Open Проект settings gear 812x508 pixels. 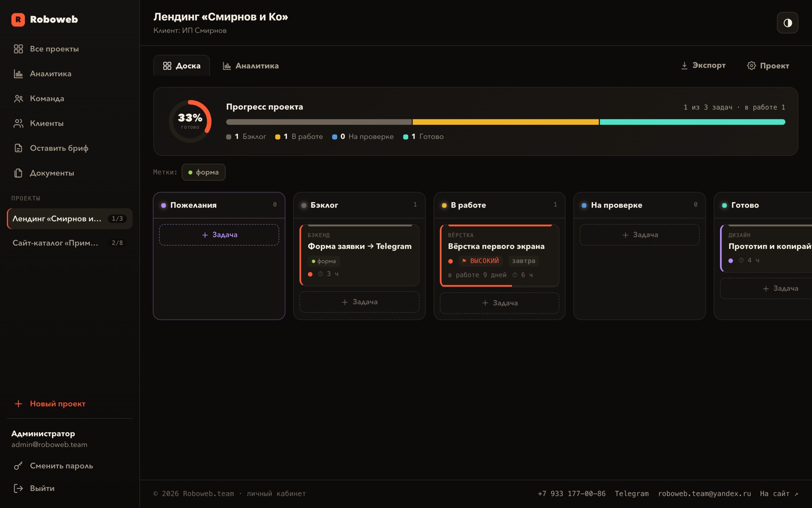click(751, 66)
